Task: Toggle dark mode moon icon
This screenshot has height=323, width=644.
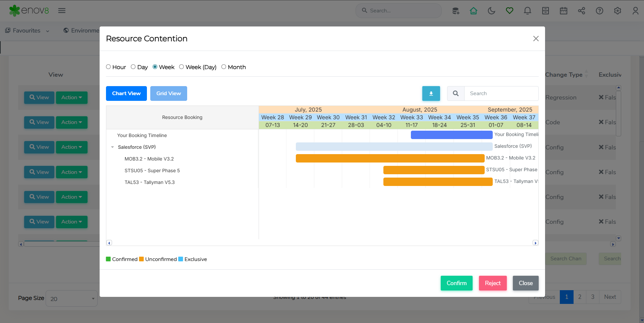Action: [491, 11]
